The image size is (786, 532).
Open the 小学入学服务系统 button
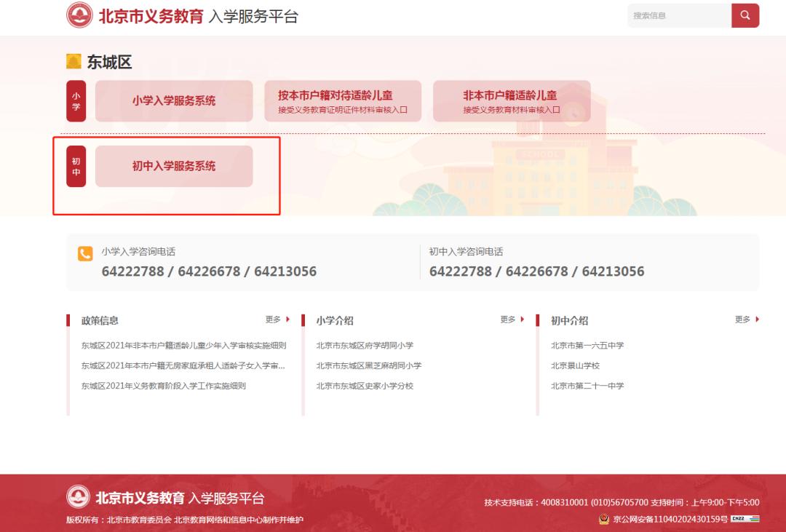(173, 100)
